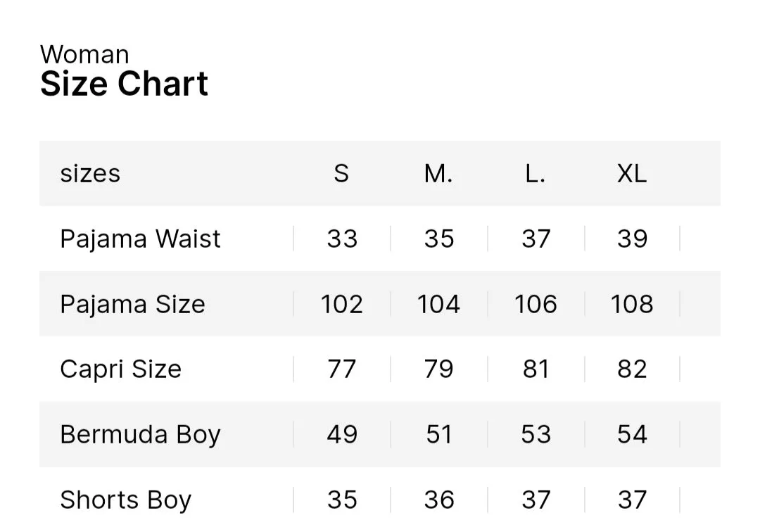Click the Capri Size value 82

632,369
